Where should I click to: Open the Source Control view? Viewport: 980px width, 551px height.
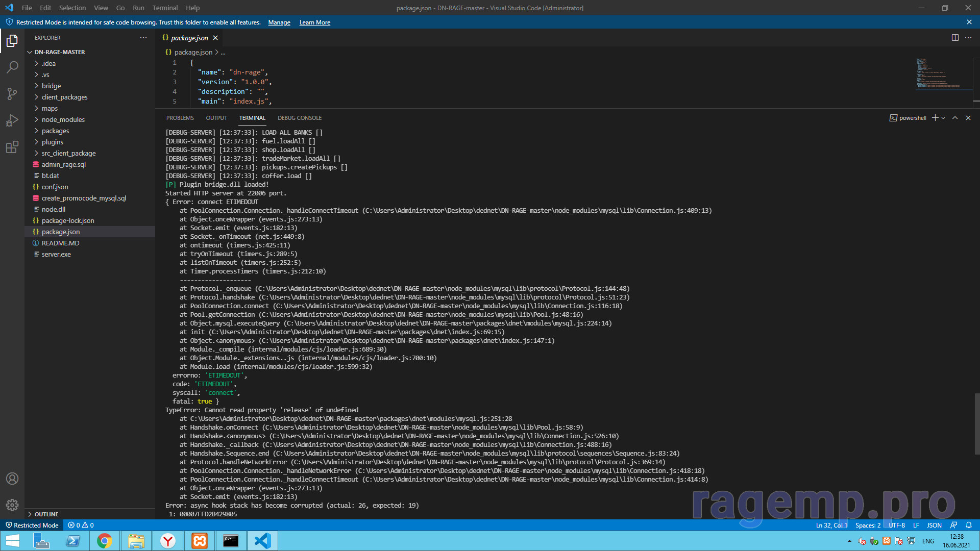click(x=12, y=94)
